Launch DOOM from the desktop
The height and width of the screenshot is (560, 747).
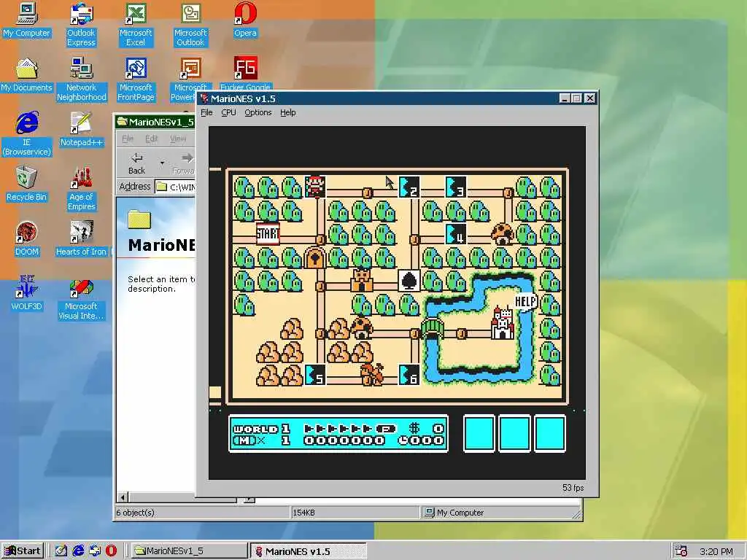pyautogui.click(x=27, y=238)
